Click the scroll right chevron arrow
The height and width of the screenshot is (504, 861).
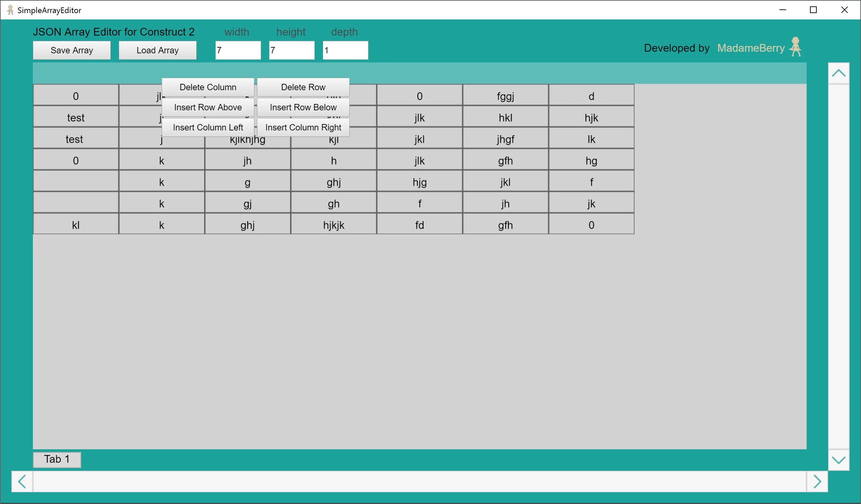[817, 482]
